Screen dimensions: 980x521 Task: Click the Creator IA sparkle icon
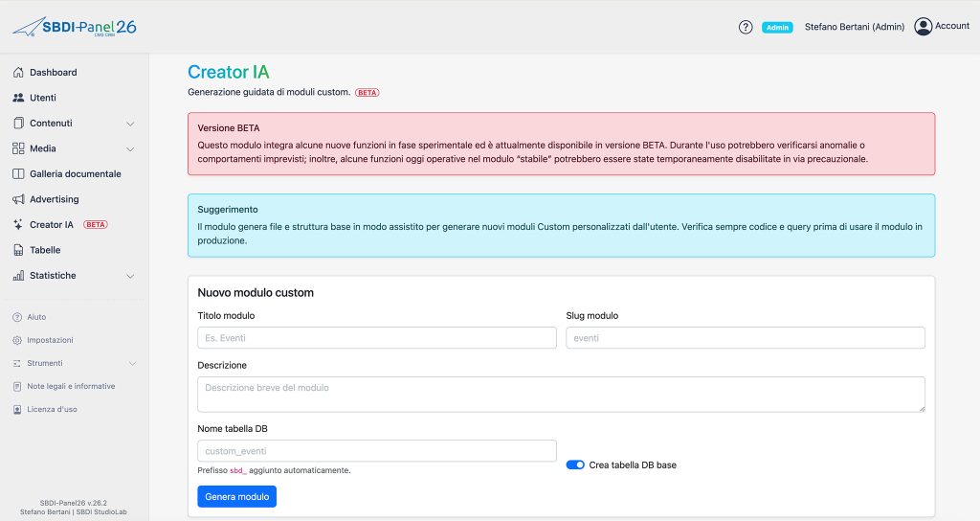(x=18, y=225)
